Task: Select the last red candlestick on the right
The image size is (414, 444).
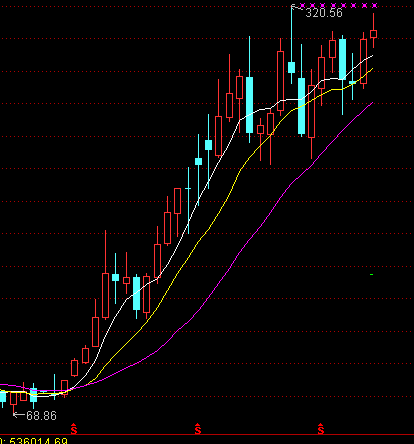Action: click(x=373, y=34)
